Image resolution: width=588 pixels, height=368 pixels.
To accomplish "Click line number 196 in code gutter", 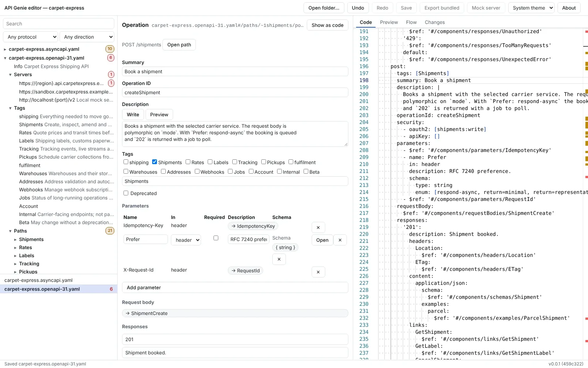I will [x=364, y=66].
